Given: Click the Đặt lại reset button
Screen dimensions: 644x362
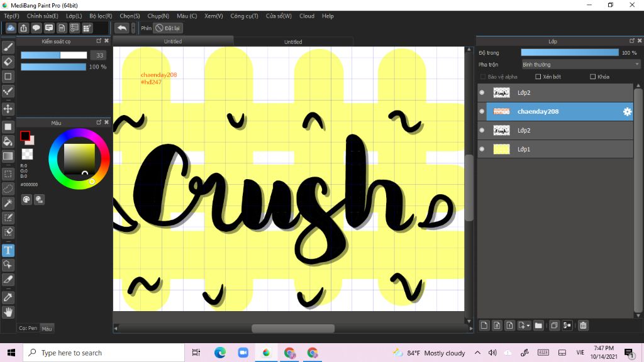Looking at the screenshot, I should 168,28.
